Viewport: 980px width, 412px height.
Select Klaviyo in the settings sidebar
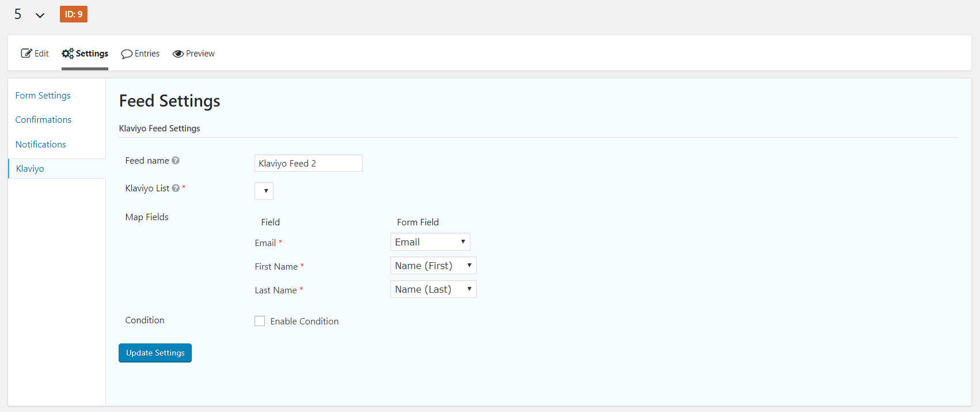30,169
